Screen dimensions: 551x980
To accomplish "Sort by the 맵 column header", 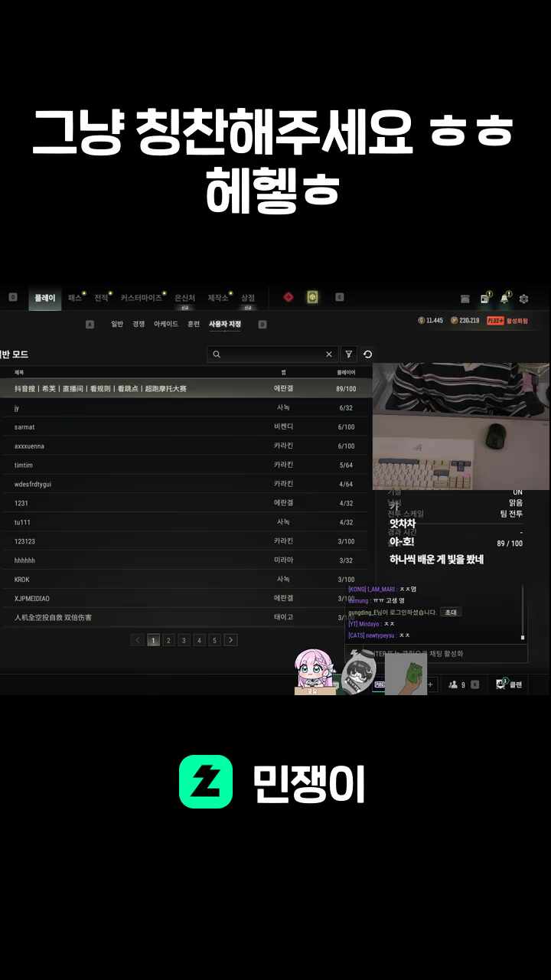I will tap(283, 372).
